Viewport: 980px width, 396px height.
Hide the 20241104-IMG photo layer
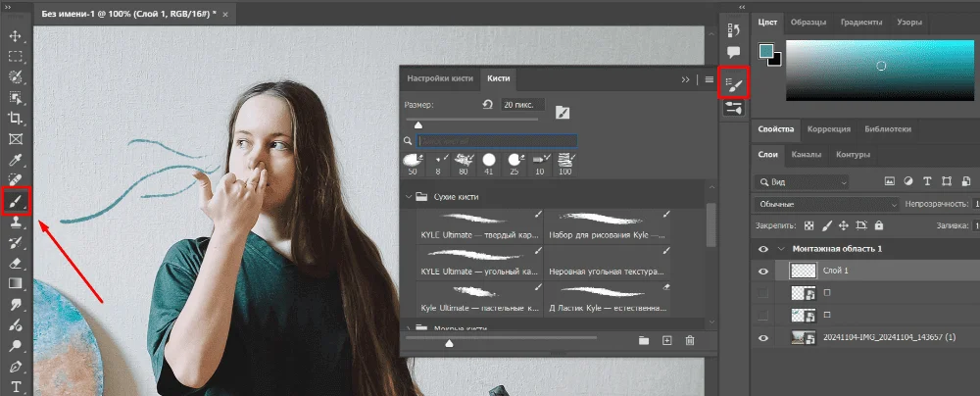764,337
